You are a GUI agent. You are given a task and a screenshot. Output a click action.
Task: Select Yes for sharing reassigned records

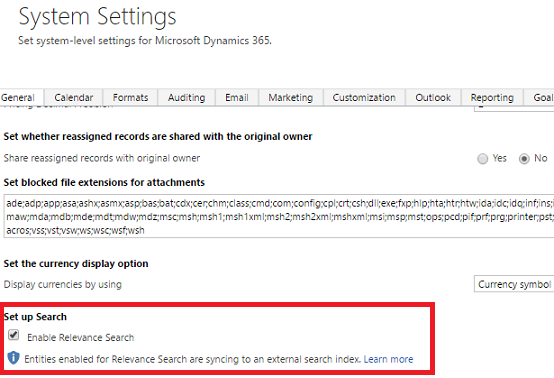point(482,159)
